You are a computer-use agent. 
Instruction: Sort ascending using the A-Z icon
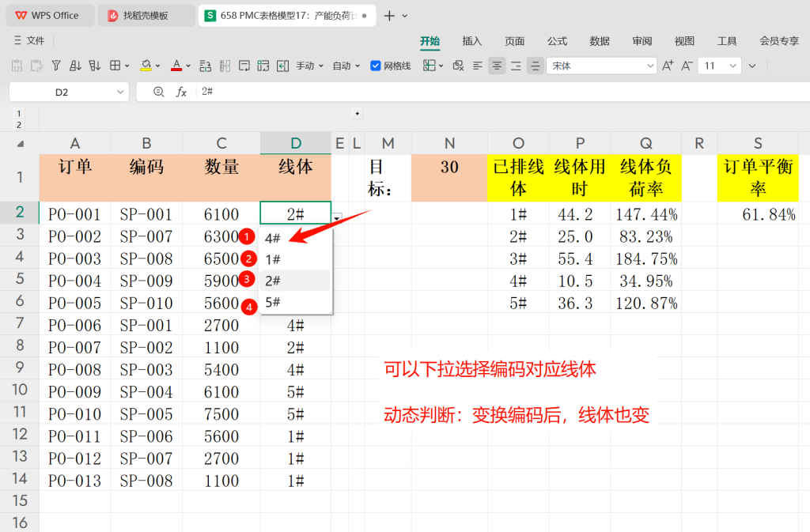[75, 66]
